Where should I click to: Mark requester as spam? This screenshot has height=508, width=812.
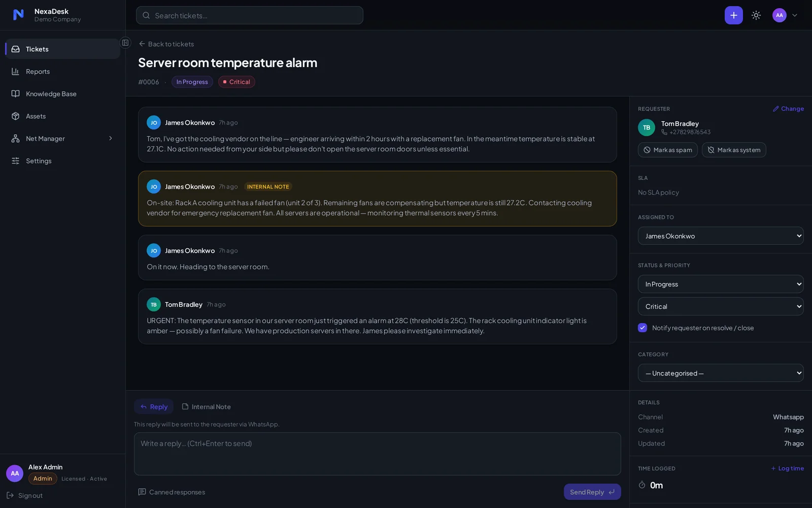(x=668, y=150)
